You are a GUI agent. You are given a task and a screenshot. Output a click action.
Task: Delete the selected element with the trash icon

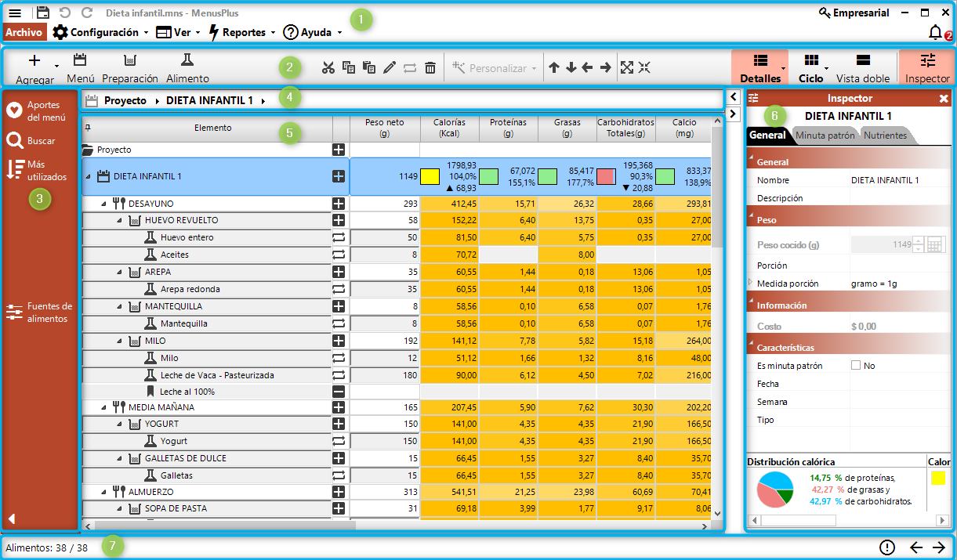[430, 68]
